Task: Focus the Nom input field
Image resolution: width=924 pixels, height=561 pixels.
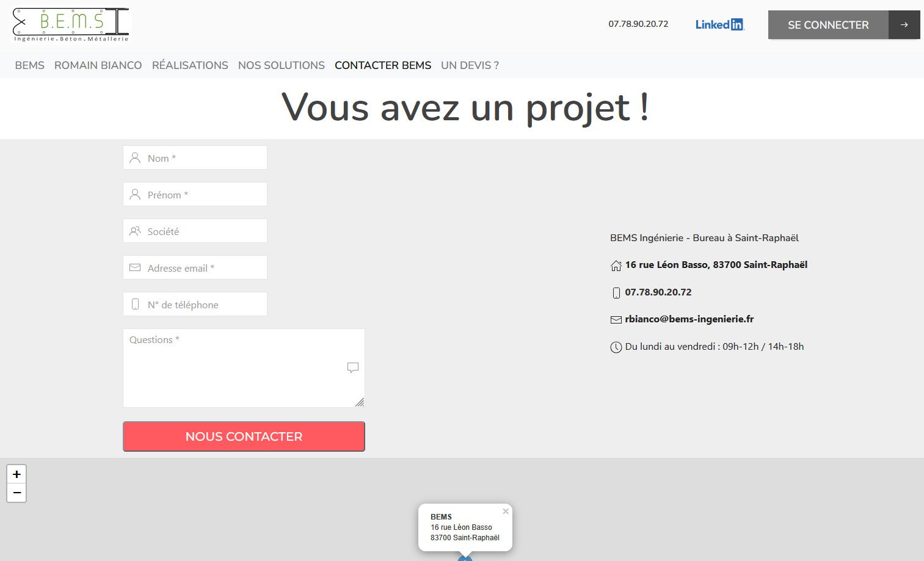Action: [195, 157]
